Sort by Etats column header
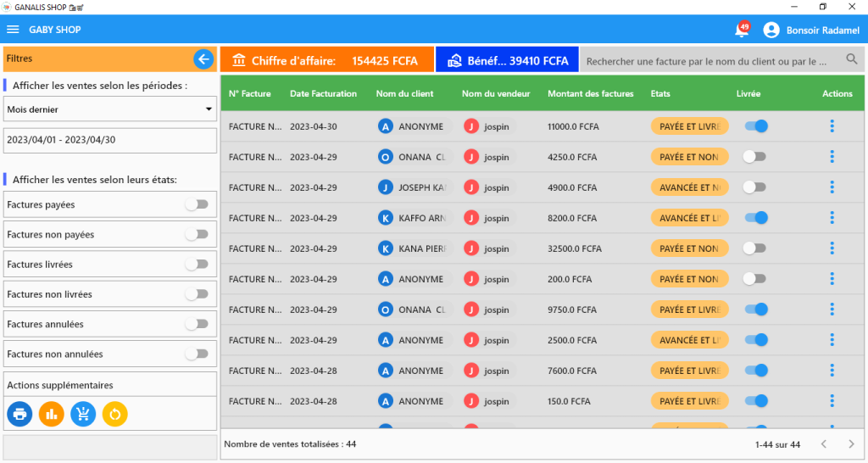This screenshot has height=463, width=868. [660, 93]
